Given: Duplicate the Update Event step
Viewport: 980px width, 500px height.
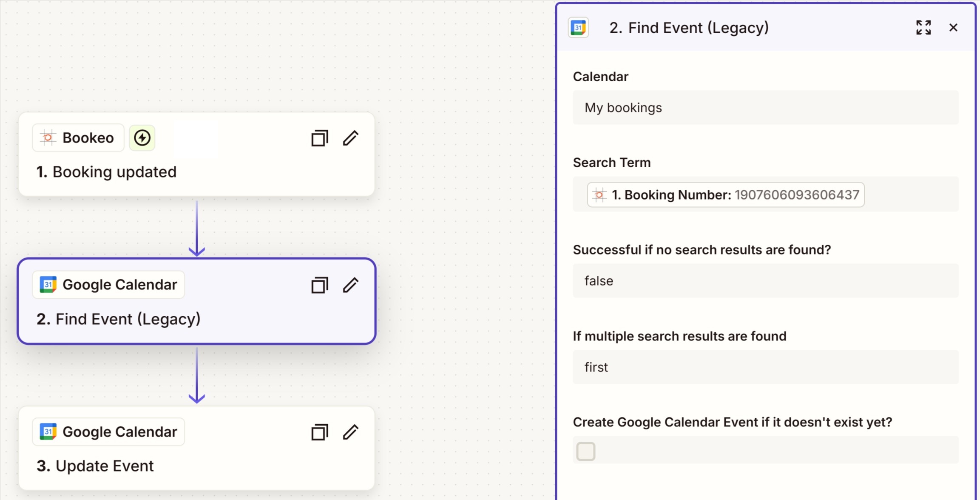Looking at the screenshot, I should pos(319,432).
